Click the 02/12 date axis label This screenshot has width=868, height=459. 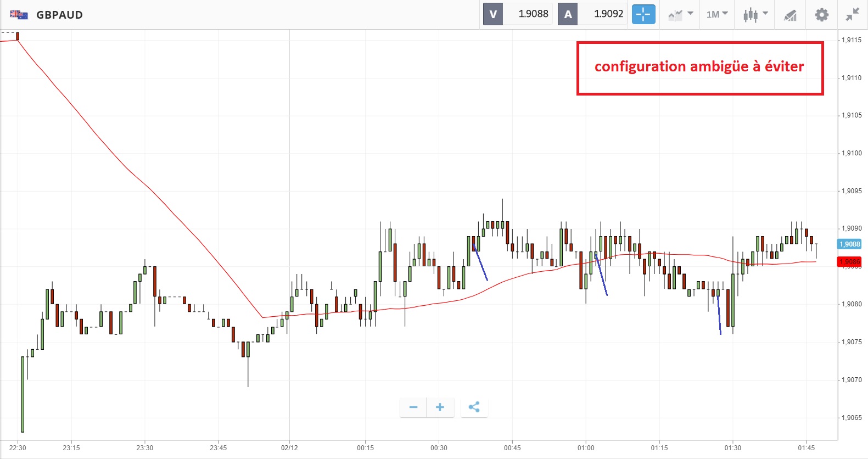click(289, 448)
